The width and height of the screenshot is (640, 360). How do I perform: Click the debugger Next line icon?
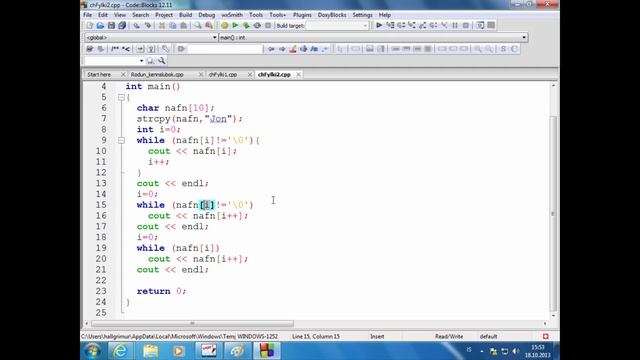pos(401,25)
